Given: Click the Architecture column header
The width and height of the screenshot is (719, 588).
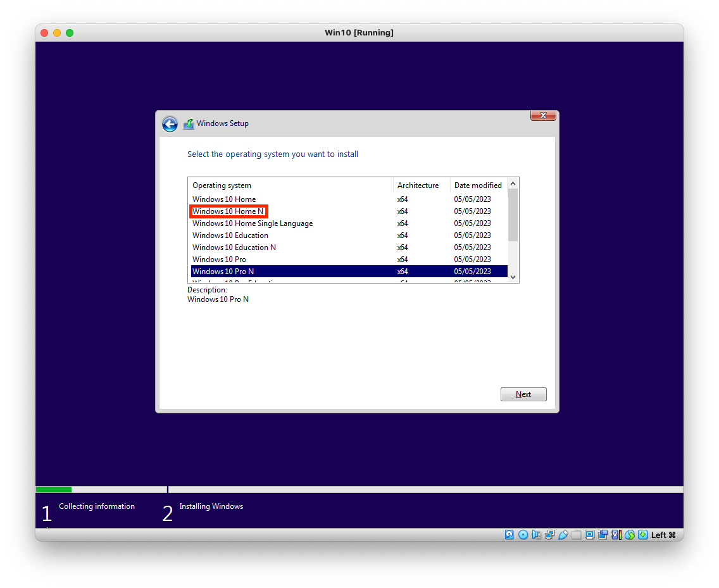Looking at the screenshot, I should point(422,185).
